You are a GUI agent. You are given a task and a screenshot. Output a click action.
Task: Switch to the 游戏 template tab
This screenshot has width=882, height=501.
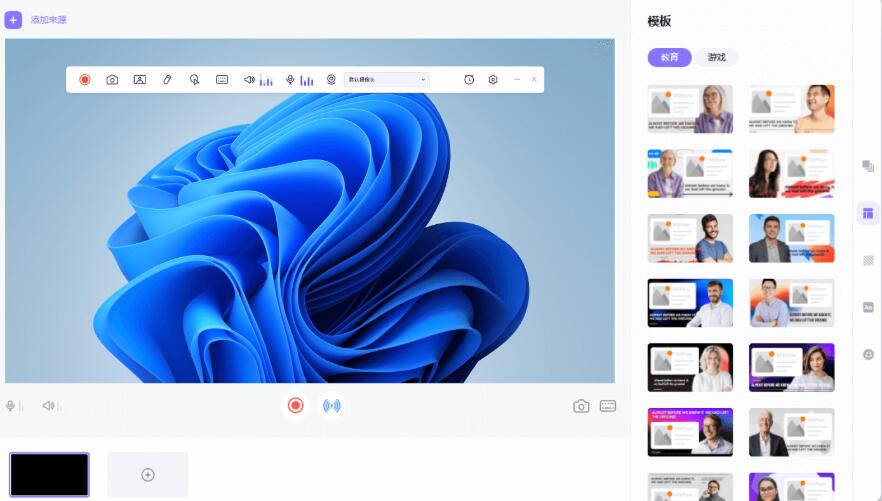pyautogui.click(x=717, y=57)
